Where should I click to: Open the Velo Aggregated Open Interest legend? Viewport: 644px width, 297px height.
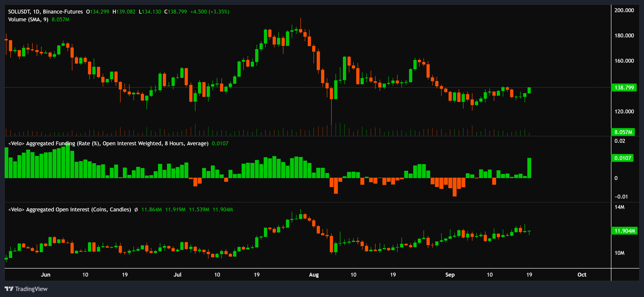pos(70,210)
